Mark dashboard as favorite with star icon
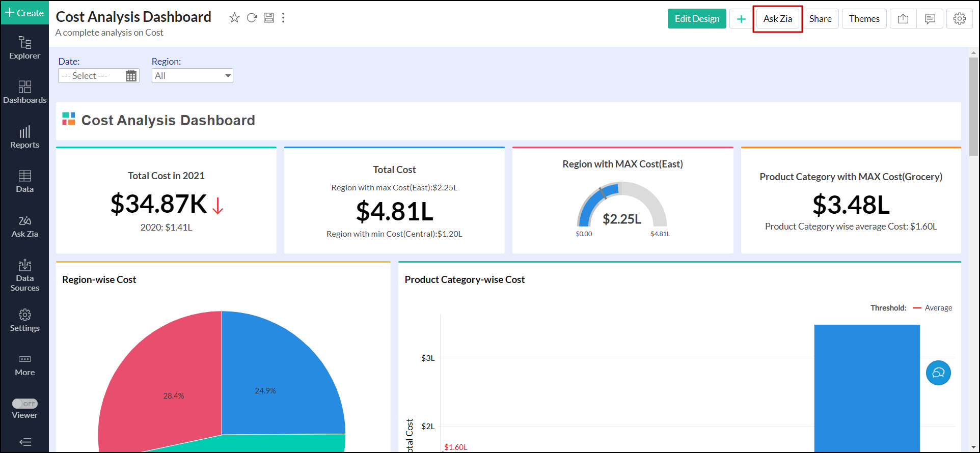Image resolution: width=980 pixels, height=453 pixels. 234,18
